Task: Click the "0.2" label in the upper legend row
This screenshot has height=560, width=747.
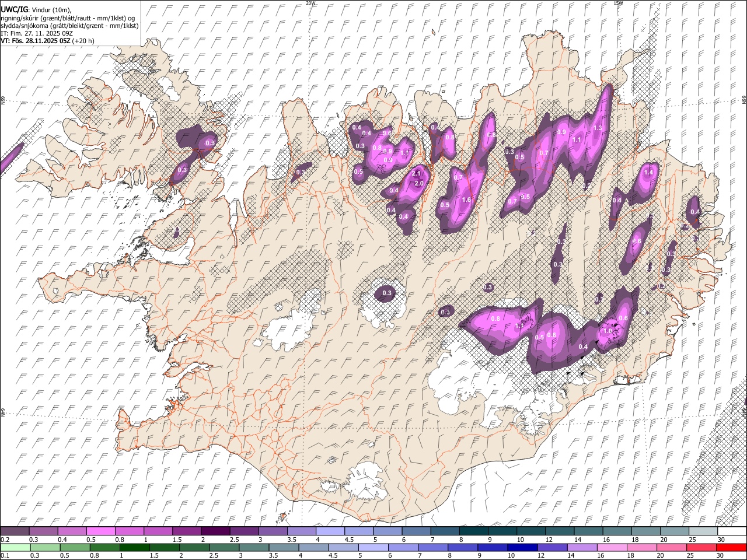Action: [x=5, y=540]
